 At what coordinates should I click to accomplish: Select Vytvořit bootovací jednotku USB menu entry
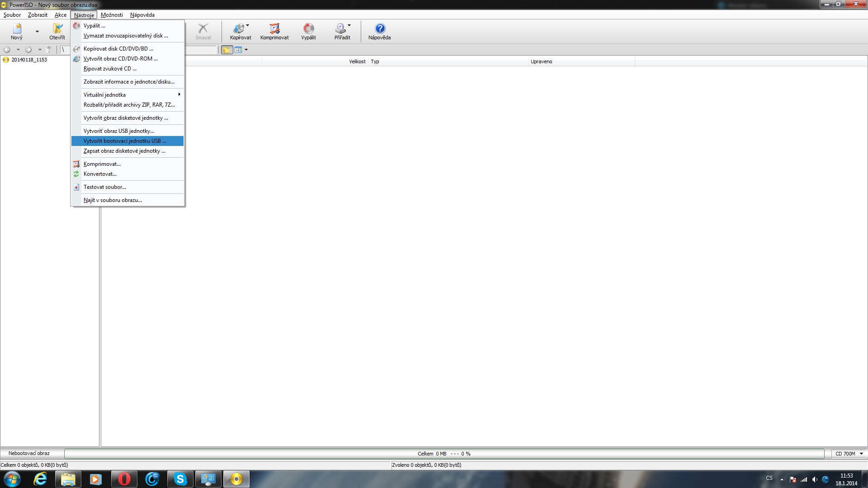[125, 141]
